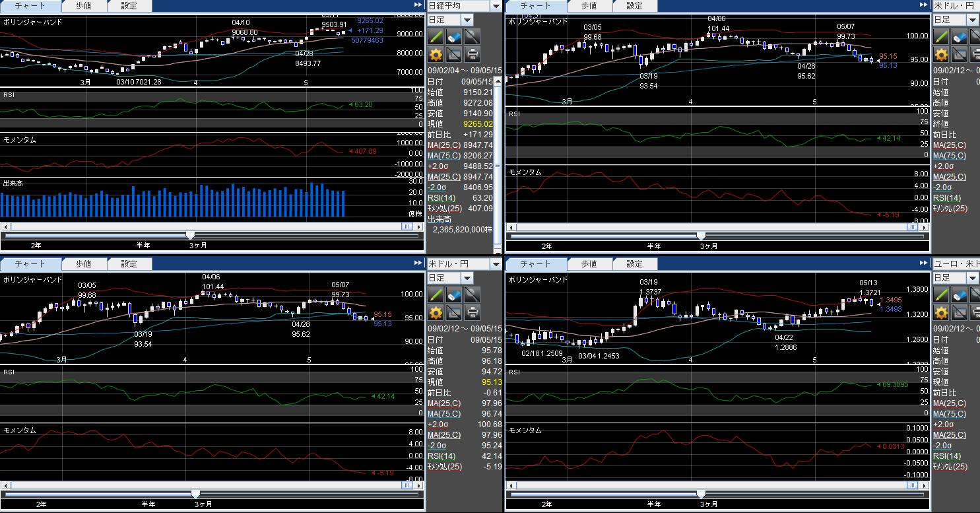980x513 pixels.
Task: Open the 設定 tab in bottom-right Euro chart
Action: (x=634, y=264)
